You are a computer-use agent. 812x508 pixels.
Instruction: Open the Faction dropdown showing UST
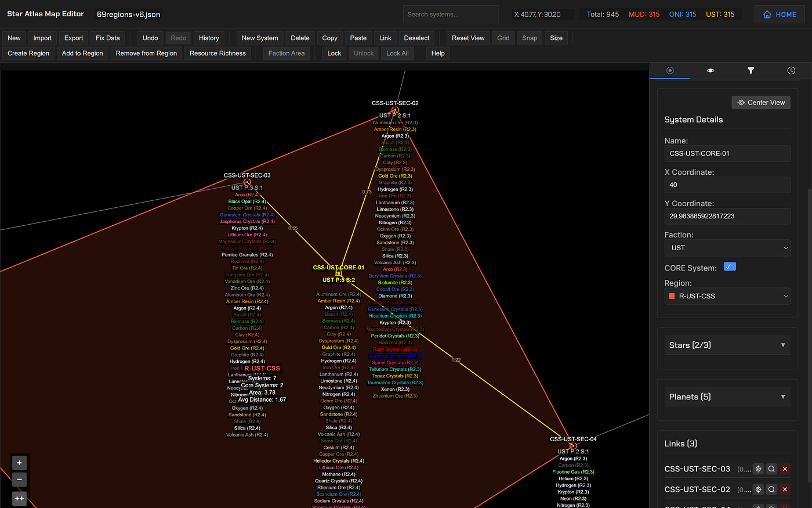point(727,248)
